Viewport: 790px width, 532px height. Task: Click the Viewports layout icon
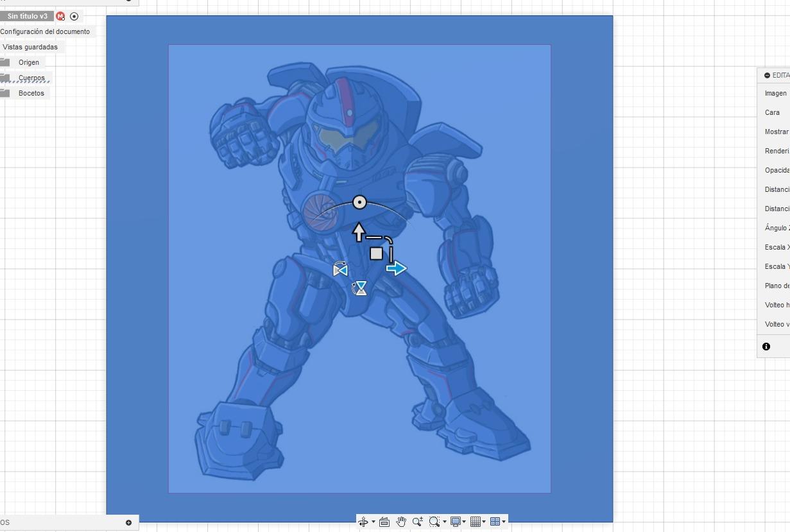pyautogui.click(x=495, y=522)
